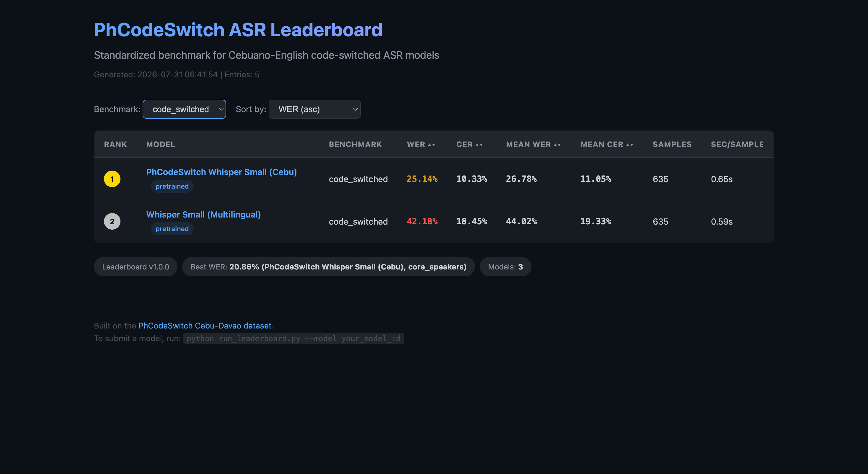Image resolution: width=868 pixels, height=474 pixels.
Task: Click the MODEL column header
Action: pyautogui.click(x=161, y=144)
